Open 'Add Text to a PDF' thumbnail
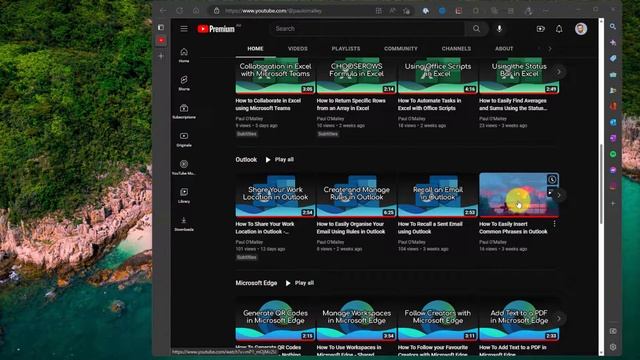The height and width of the screenshot is (360, 640). pyautogui.click(x=519, y=318)
